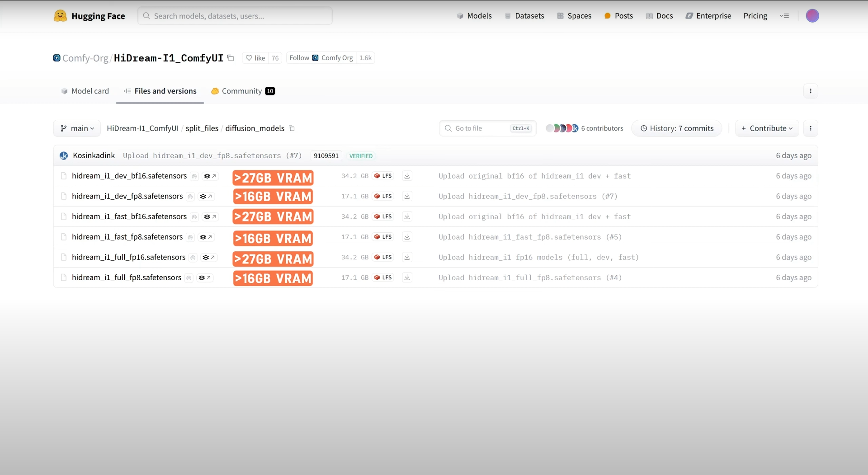Click the Hugging Face logo
Viewport: 868px width, 475px height.
coord(89,16)
